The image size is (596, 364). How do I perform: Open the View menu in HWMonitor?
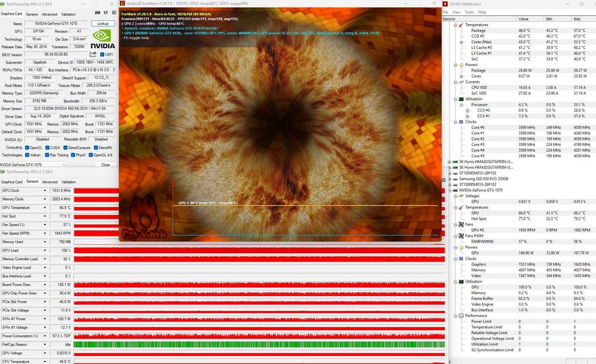click(456, 12)
